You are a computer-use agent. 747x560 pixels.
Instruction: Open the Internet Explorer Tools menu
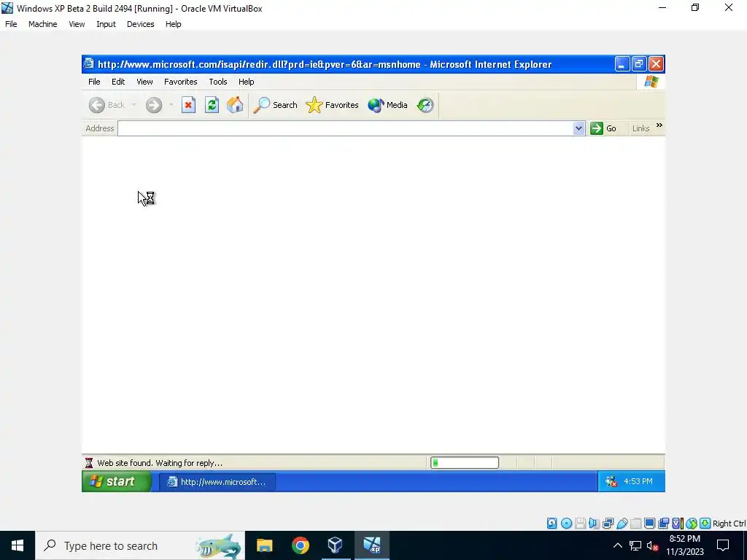[x=217, y=82]
